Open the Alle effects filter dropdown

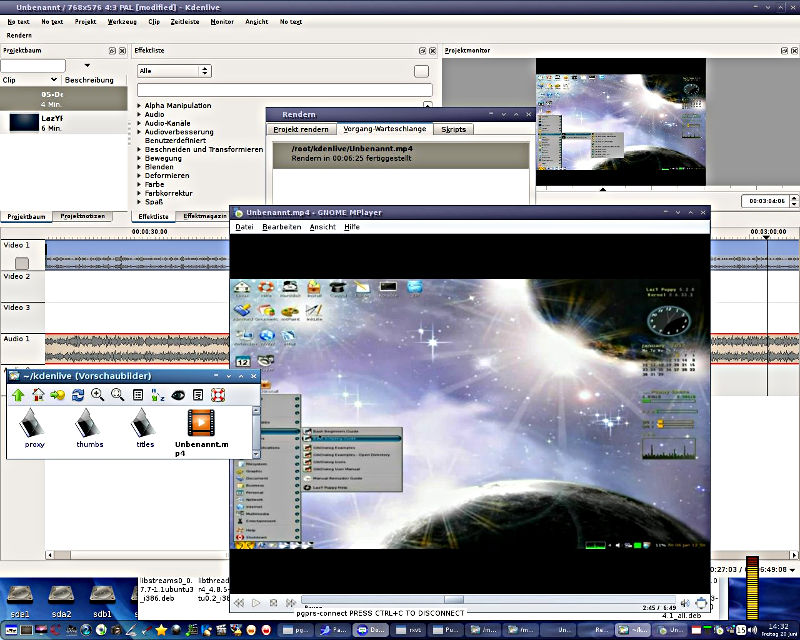click(x=174, y=71)
